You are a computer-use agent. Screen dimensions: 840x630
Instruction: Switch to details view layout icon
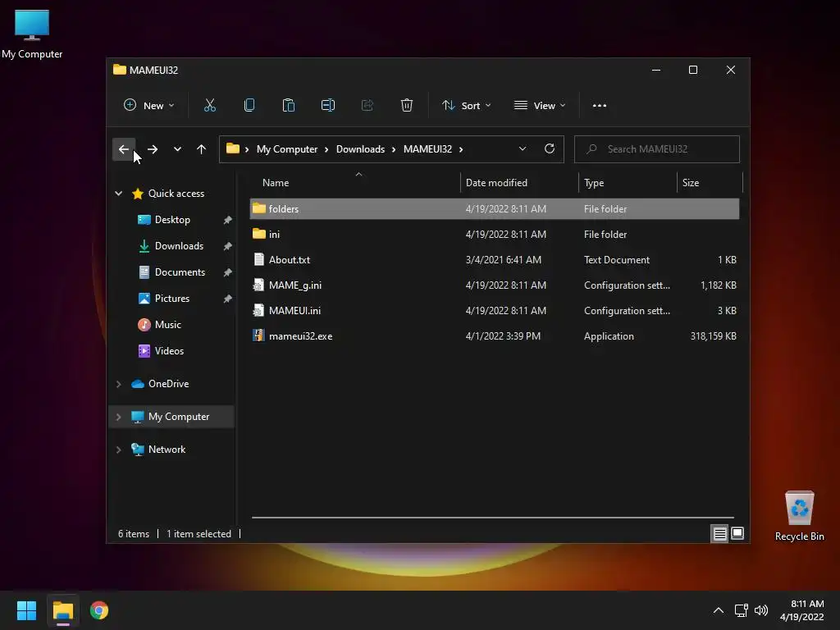[x=719, y=533]
